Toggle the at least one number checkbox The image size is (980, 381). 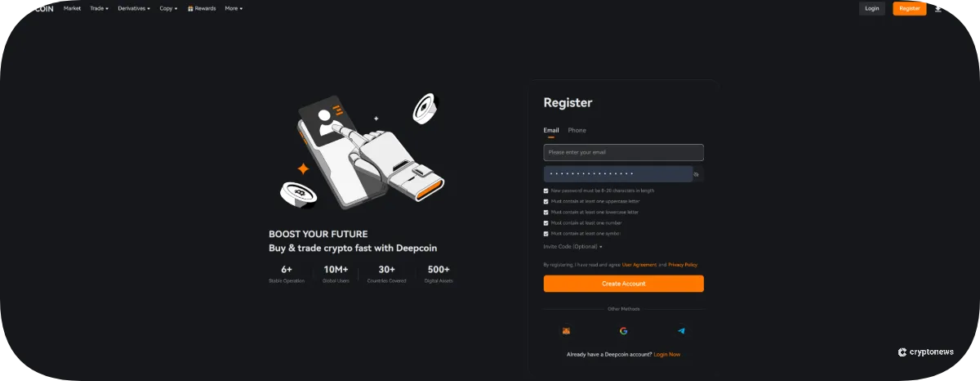click(x=546, y=222)
